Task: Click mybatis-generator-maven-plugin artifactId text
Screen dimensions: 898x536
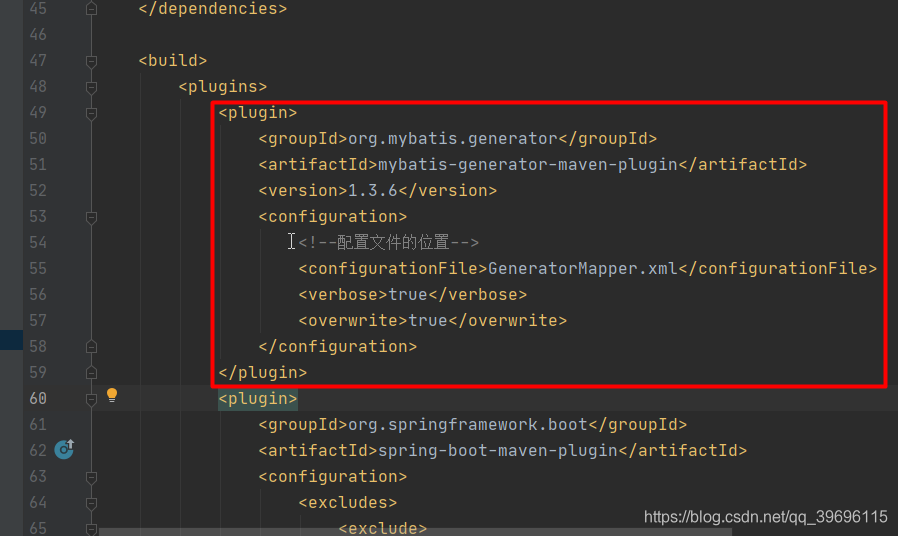Action: [527, 165]
